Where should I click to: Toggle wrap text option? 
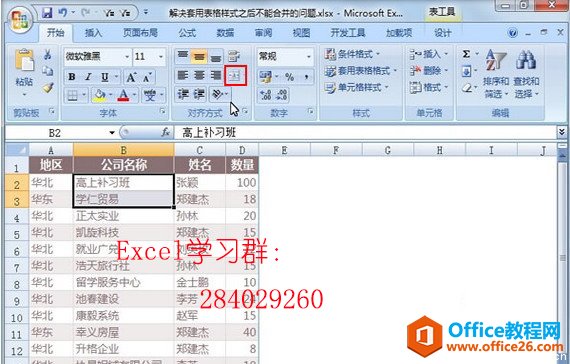234,56
